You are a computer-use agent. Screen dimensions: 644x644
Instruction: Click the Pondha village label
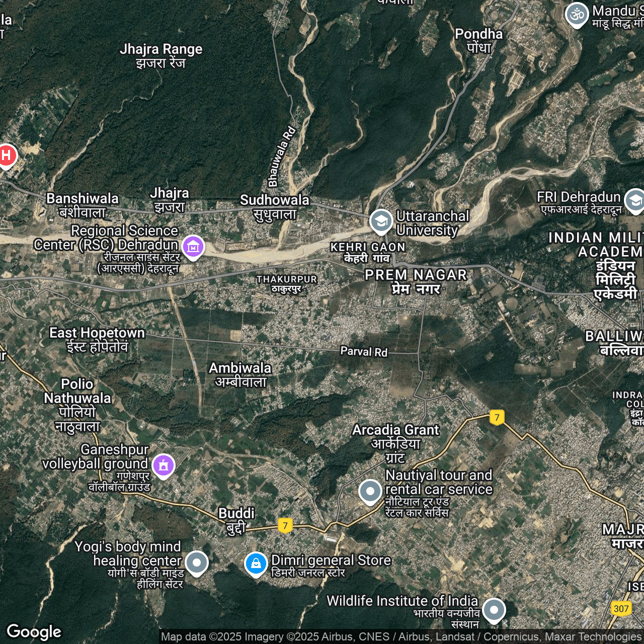point(478,40)
